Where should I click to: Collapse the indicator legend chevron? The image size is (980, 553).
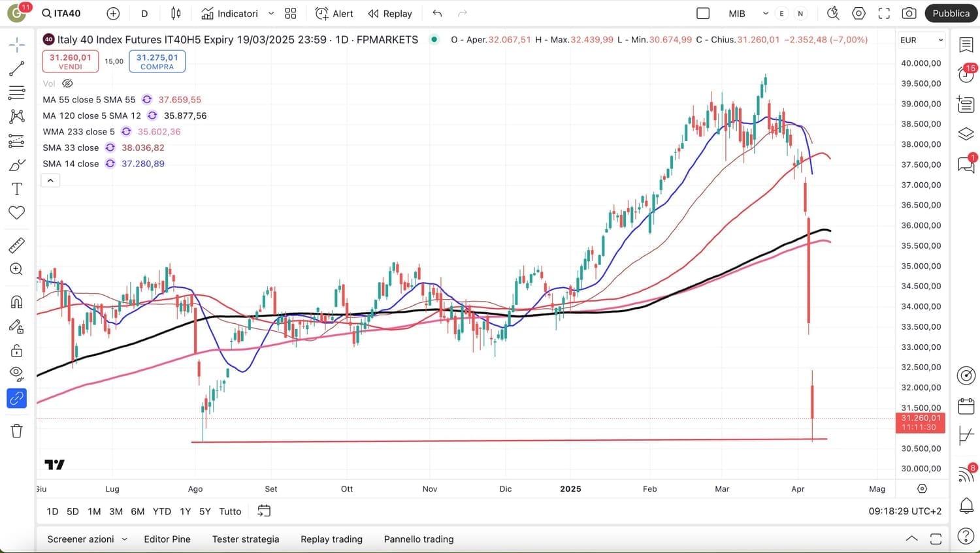pyautogui.click(x=50, y=180)
